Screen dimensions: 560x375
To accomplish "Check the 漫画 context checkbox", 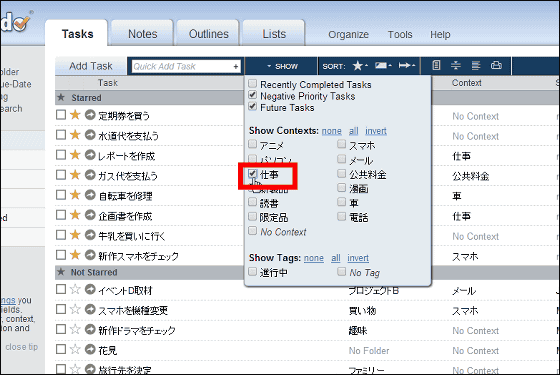I will (342, 188).
